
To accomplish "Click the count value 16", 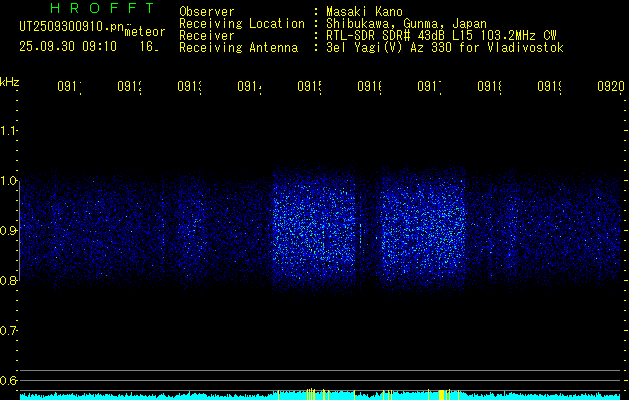I will [149, 47].
